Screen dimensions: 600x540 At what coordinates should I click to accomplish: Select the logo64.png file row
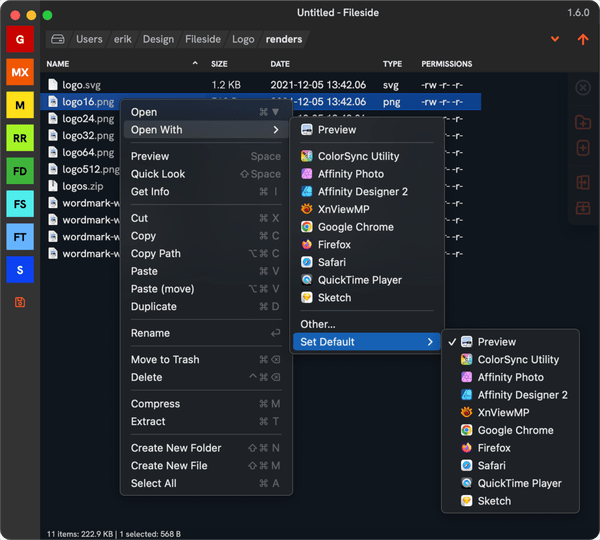pos(81,152)
